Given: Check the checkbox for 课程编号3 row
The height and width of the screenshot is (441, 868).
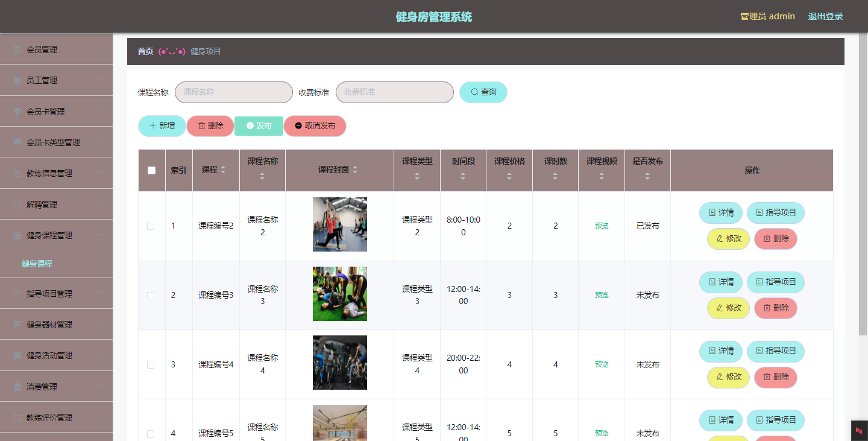Looking at the screenshot, I should coord(151,296).
